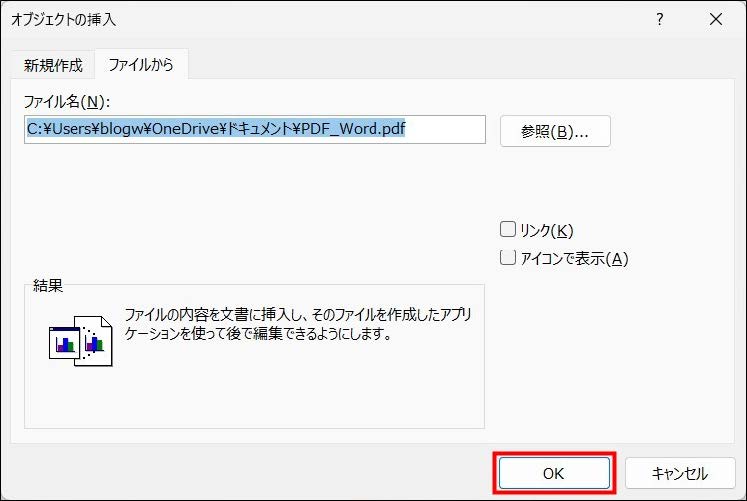Switch to the 新規作成 tab
This screenshot has width=747, height=501.
pyautogui.click(x=53, y=65)
